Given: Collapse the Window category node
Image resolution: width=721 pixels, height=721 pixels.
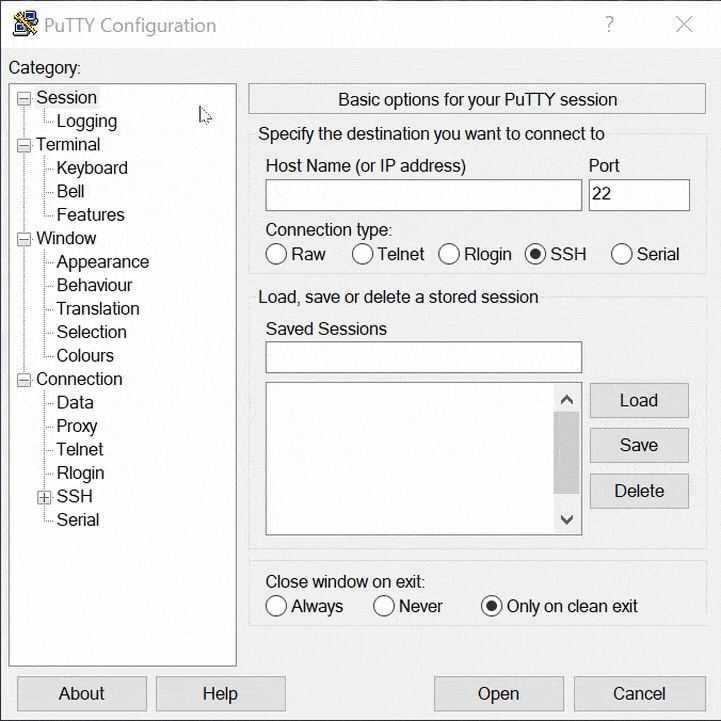Looking at the screenshot, I should click(24, 239).
